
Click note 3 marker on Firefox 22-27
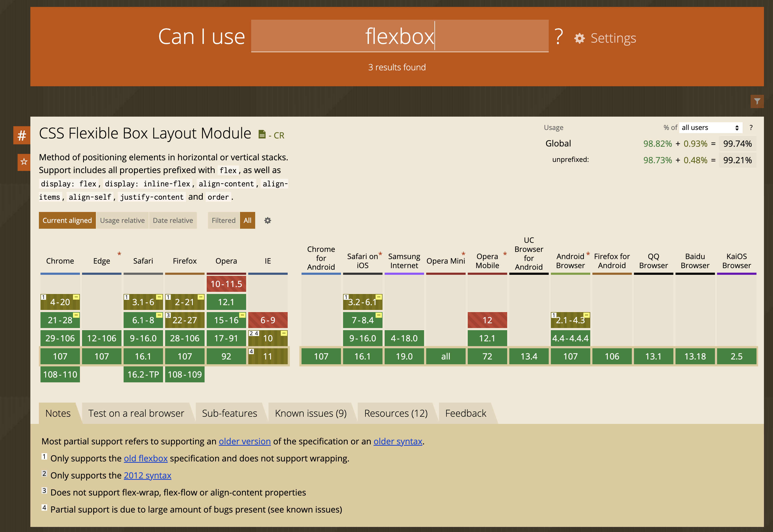tap(168, 315)
